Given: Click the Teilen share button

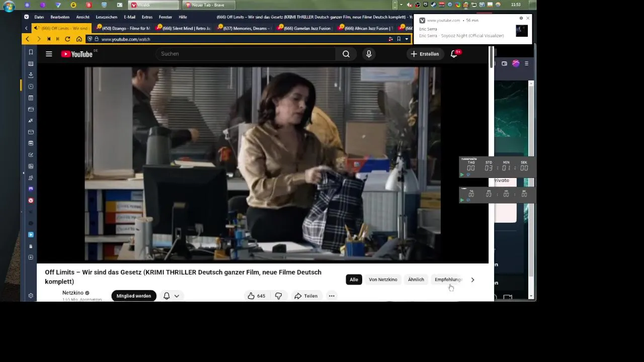Looking at the screenshot, I should tap(306, 296).
